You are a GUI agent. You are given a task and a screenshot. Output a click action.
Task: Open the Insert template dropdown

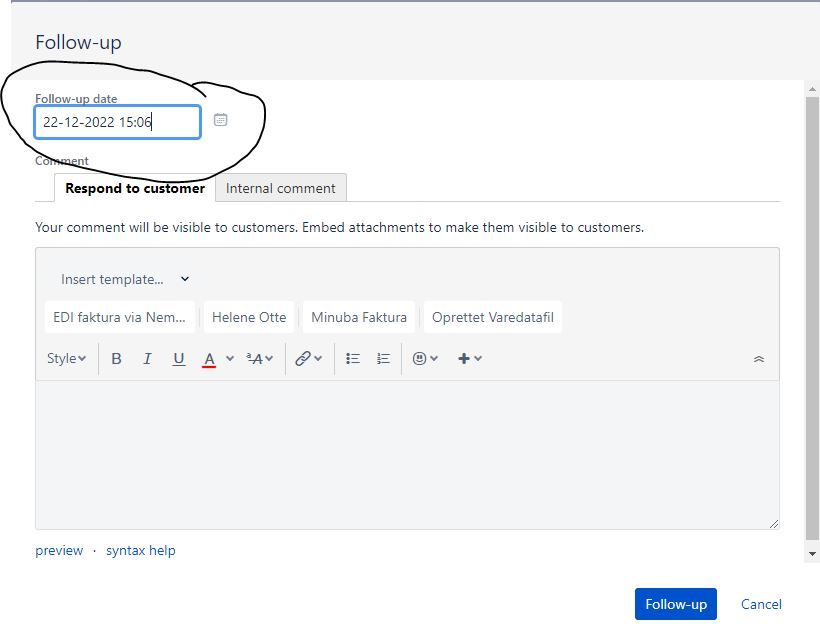point(124,279)
